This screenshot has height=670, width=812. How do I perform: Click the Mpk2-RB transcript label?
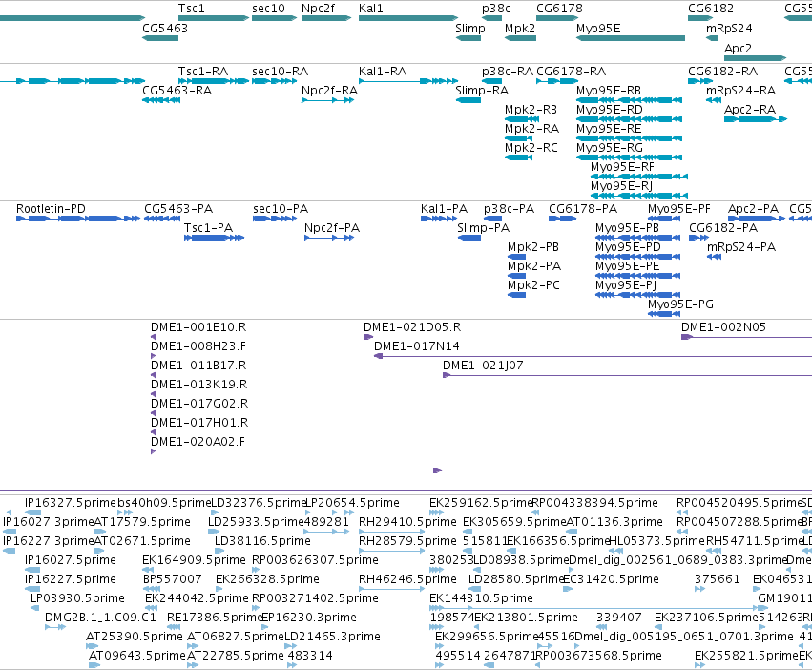pos(531,110)
